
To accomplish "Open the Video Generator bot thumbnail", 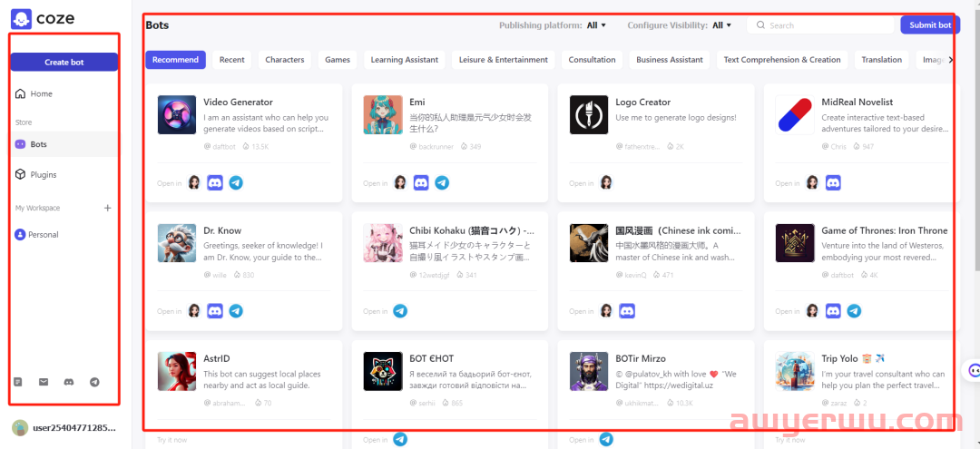I will point(177,115).
